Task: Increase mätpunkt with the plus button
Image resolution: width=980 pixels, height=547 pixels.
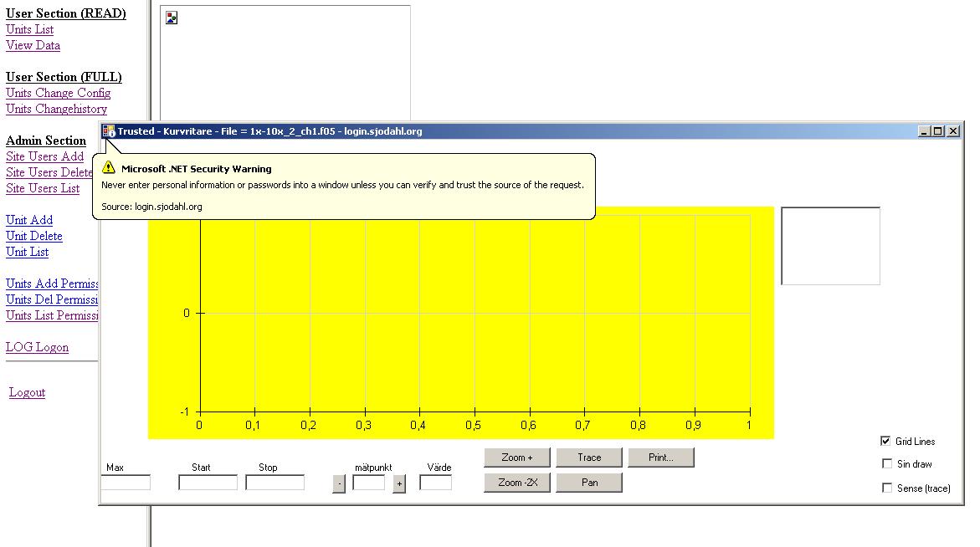Action: (399, 483)
